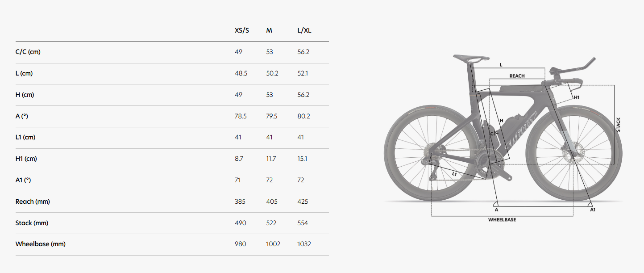Click the WHEELBASE label below the bike diagram
This screenshot has height=273, width=644.
(x=502, y=220)
